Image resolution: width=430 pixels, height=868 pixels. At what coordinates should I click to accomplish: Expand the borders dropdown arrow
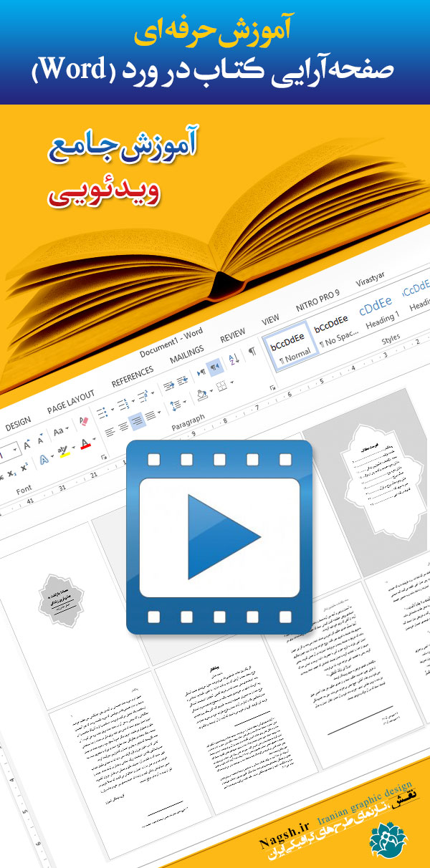pyautogui.click(x=231, y=382)
